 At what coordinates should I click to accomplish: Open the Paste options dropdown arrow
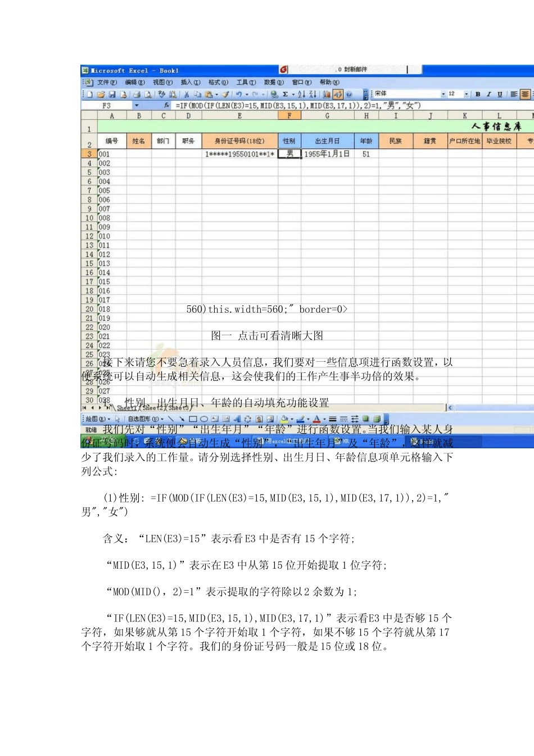pyautogui.click(x=216, y=94)
